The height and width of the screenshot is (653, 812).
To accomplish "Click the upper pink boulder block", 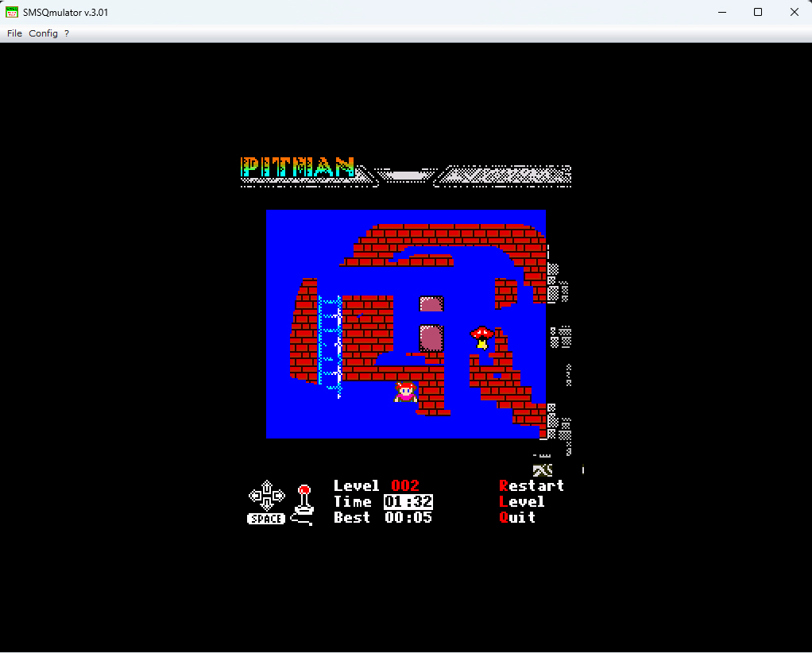I will point(431,303).
